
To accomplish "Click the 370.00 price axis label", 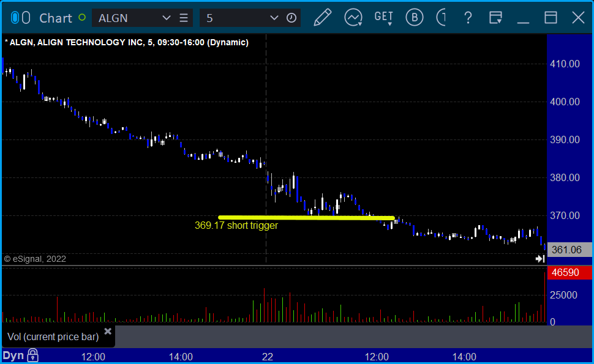I will pyautogui.click(x=565, y=216).
